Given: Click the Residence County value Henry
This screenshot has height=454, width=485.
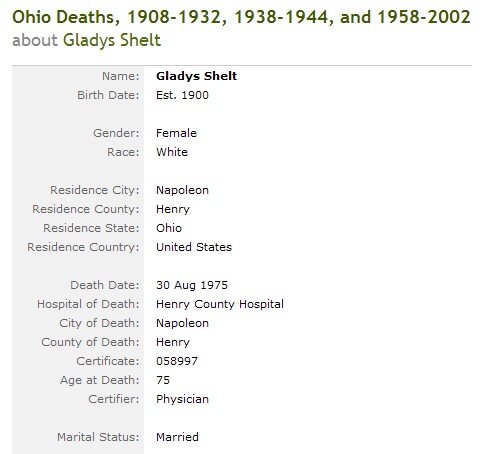Looking at the screenshot, I should tap(173, 209).
